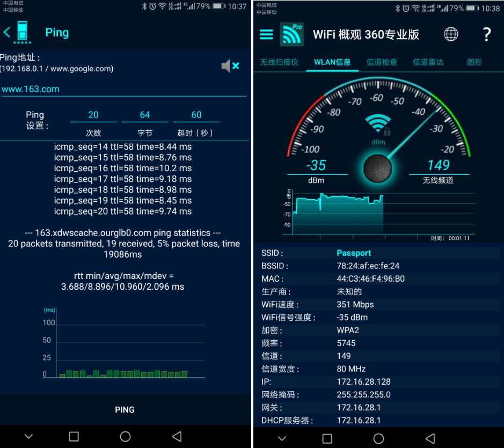
Task: Tap the back arrow in Ping screen
Action: pyautogui.click(x=7, y=32)
